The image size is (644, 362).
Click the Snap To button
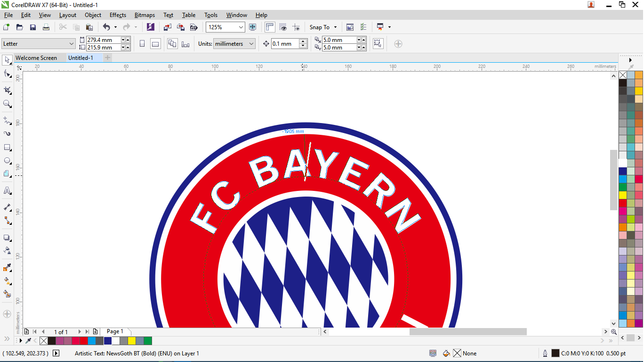pos(323,27)
